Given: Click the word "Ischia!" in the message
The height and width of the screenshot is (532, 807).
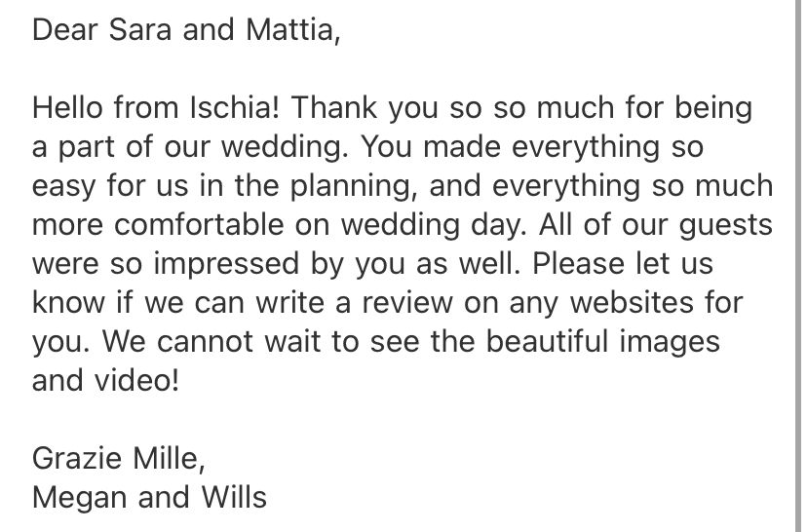Looking at the screenshot, I should [x=235, y=107].
